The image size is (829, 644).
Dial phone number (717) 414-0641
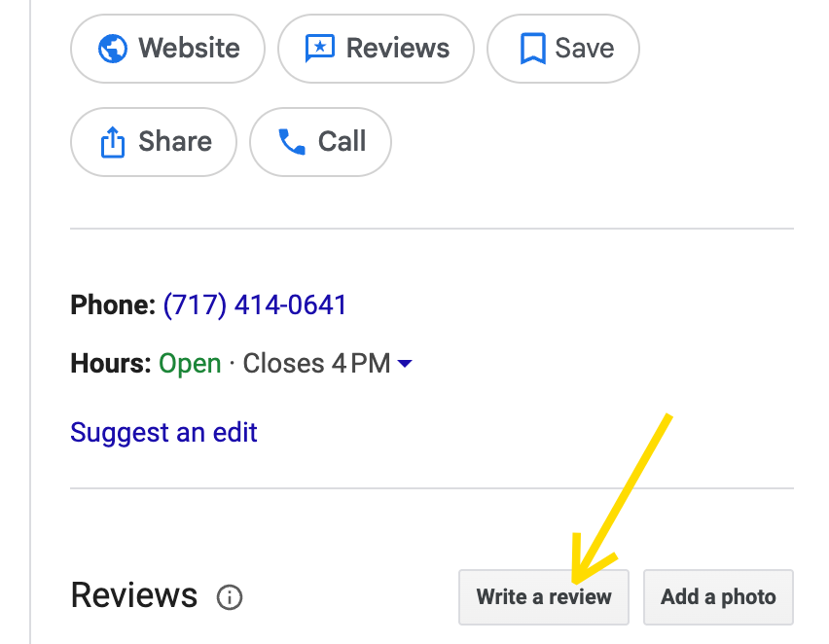click(255, 305)
